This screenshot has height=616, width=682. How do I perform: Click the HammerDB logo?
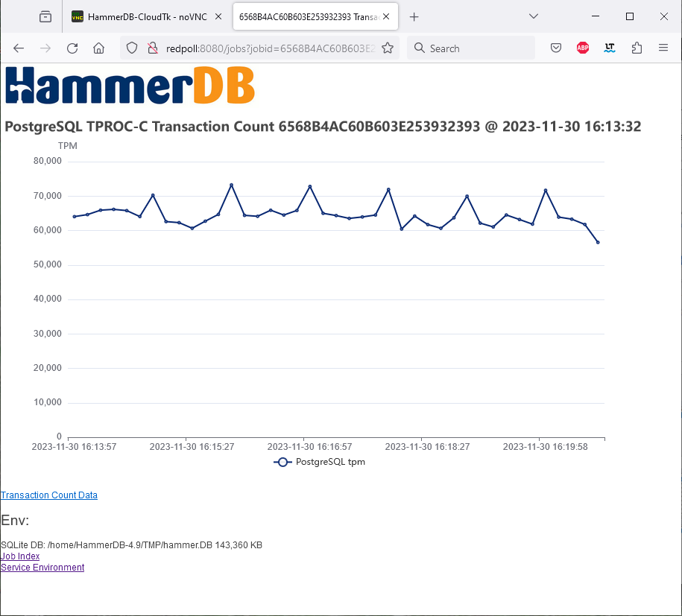click(x=130, y=85)
